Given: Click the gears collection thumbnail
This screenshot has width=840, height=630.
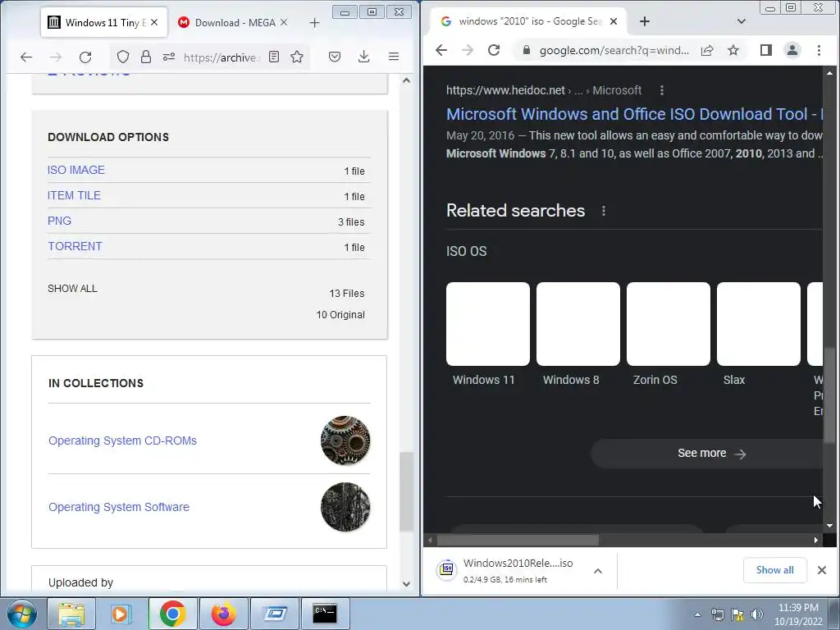Looking at the screenshot, I should (345, 441).
